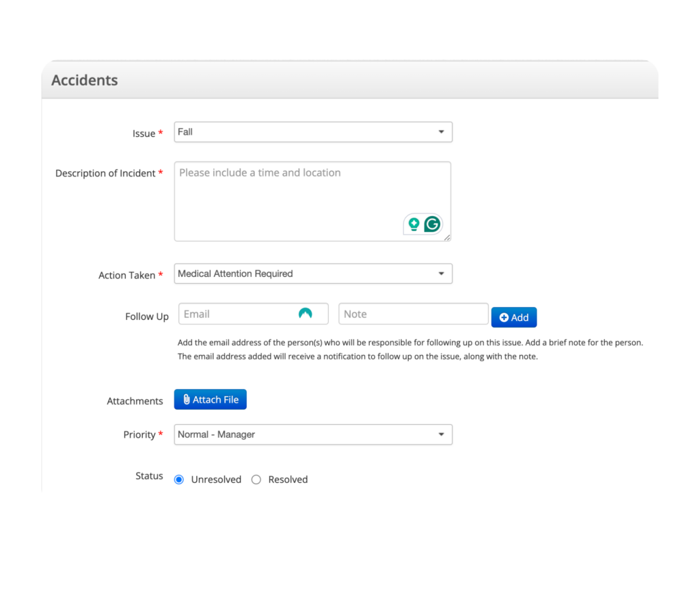Click the Follow Up label
This screenshot has width=700, height=595.
147,316
